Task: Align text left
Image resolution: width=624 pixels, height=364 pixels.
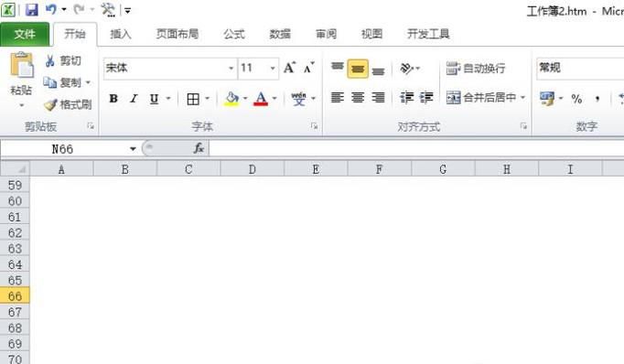Action: coord(337,98)
